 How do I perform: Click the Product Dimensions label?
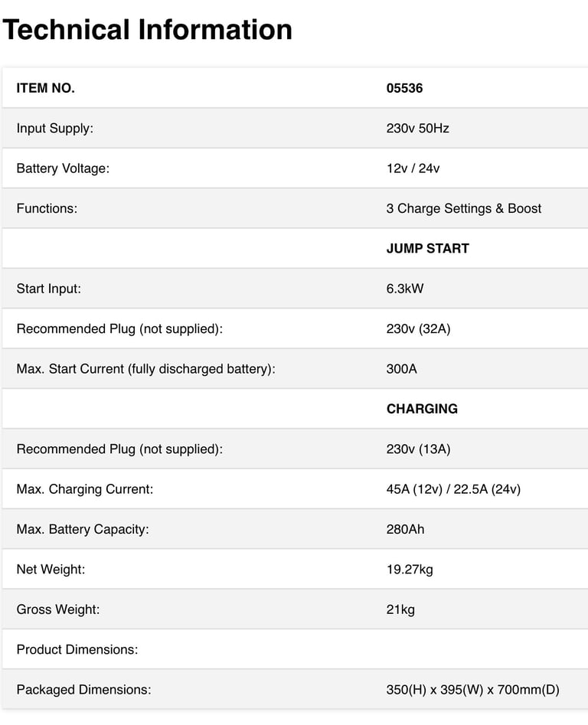tap(77, 650)
